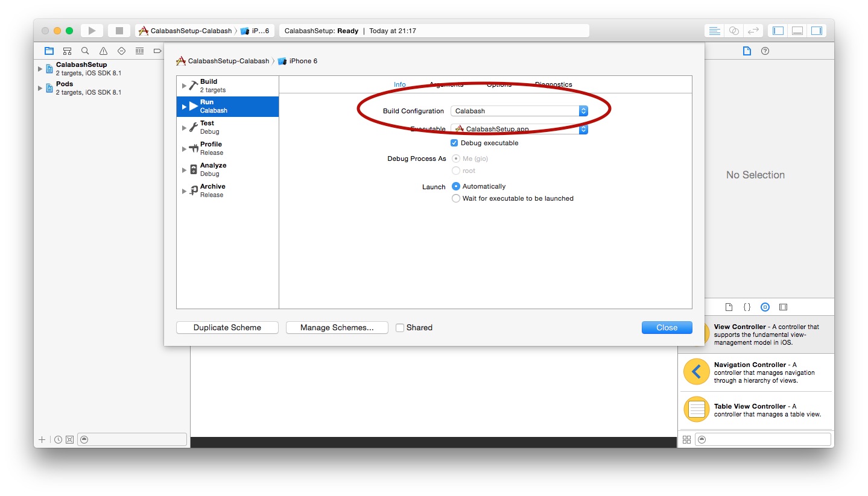Select the Archive Release action row
868x496 pixels.
[x=227, y=190]
